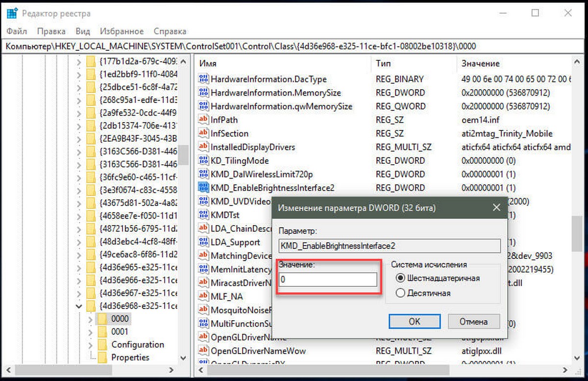The width and height of the screenshot is (588, 381).
Task: Open the Правка menu
Action: click(x=51, y=31)
